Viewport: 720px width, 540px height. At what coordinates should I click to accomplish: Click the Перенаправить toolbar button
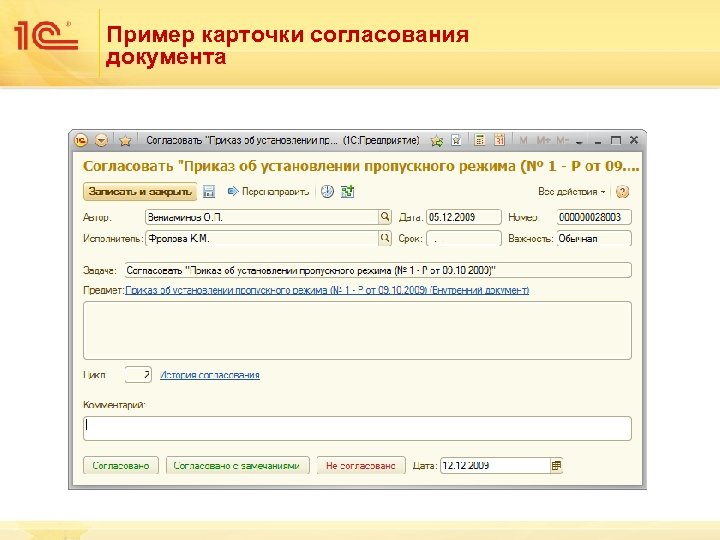tap(268, 191)
